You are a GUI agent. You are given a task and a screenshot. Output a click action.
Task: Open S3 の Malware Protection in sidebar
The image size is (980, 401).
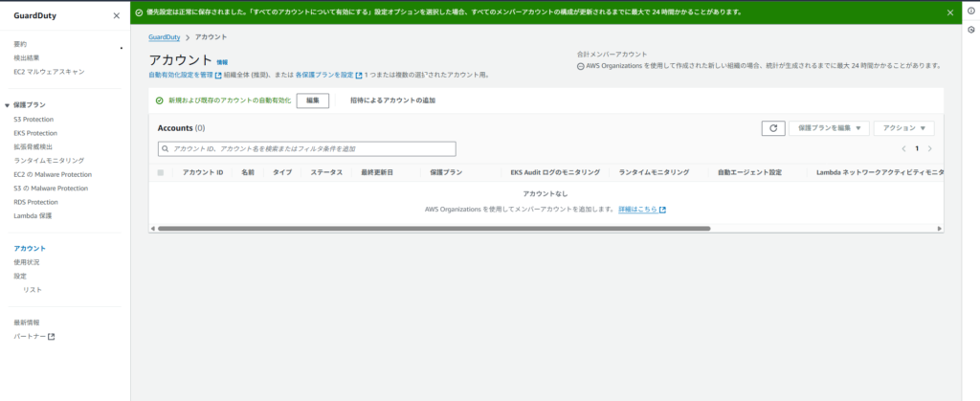[x=51, y=188]
